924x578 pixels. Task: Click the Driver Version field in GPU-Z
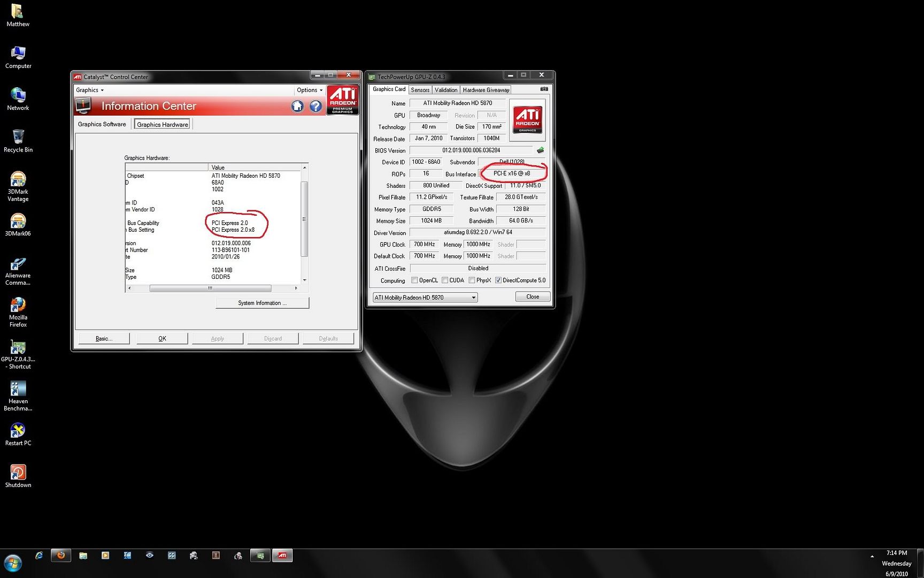point(478,233)
